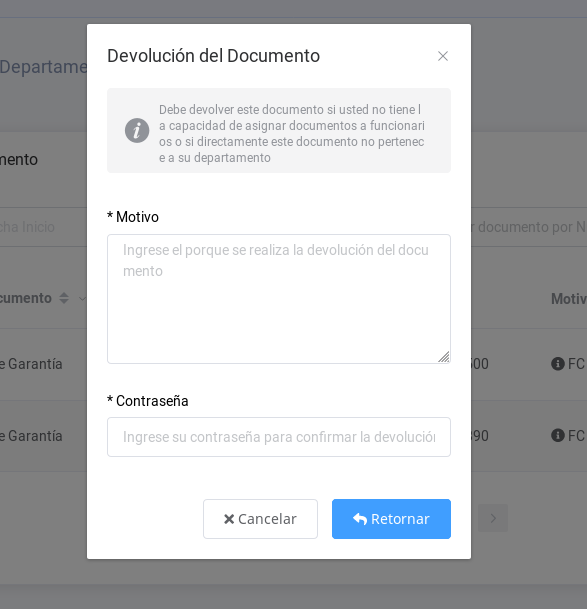Click the '* Contraseña' field label
The image size is (587, 609).
(148, 401)
